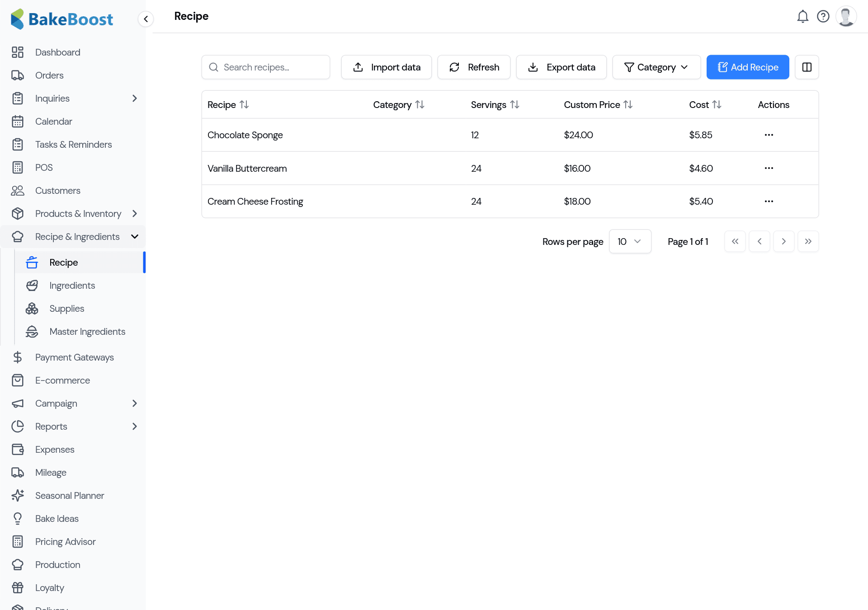Image resolution: width=868 pixels, height=610 pixels.
Task: Click the POS calculator icon
Action: tap(18, 168)
